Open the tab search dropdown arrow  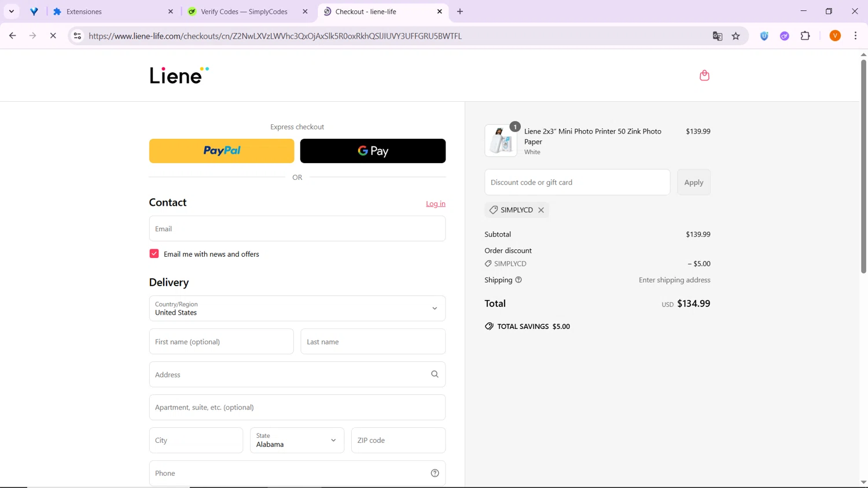tap(12, 12)
